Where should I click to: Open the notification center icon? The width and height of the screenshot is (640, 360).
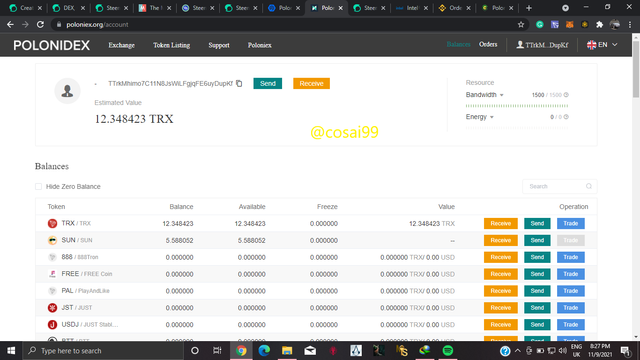point(625,351)
